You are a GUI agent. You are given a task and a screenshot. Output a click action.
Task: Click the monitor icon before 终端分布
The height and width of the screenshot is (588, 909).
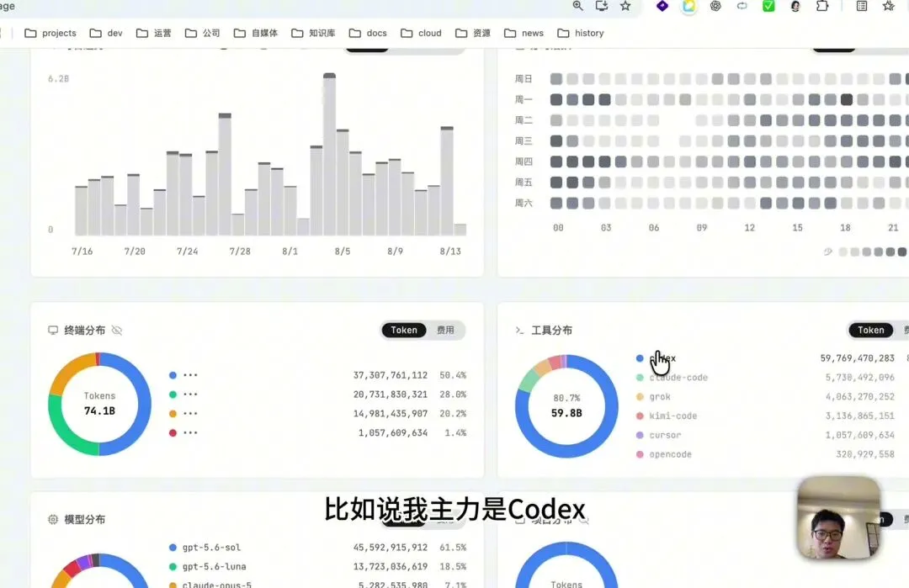pos(53,331)
